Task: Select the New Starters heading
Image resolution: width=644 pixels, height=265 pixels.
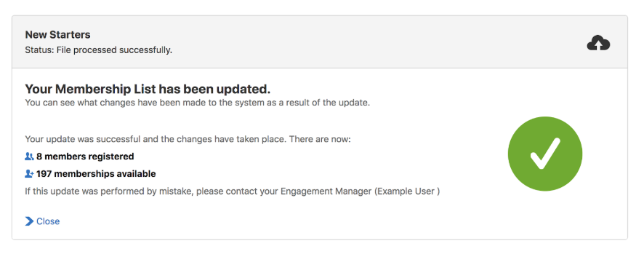Action: 58,34
